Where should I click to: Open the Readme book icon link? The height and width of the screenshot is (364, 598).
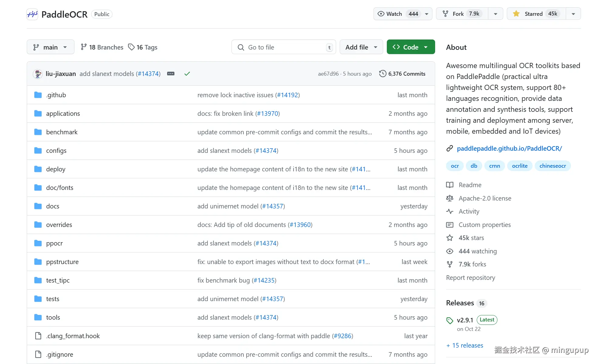coord(450,185)
